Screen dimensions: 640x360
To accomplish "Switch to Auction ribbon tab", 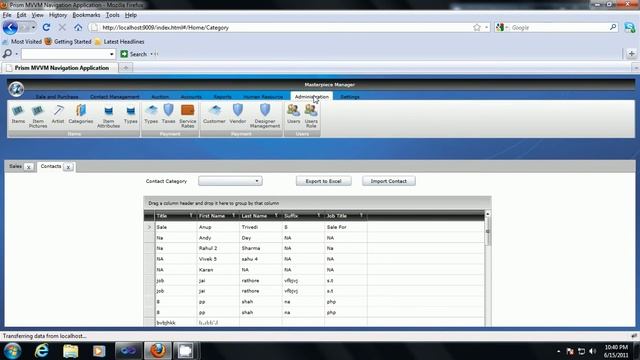I will click(x=160, y=97).
